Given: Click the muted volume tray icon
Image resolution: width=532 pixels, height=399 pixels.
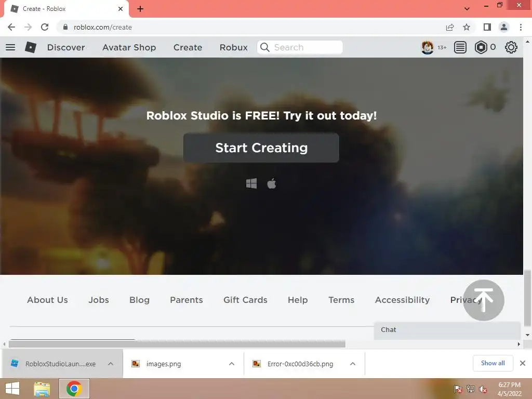Looking at the screenshot, I should tap(483, 389).
